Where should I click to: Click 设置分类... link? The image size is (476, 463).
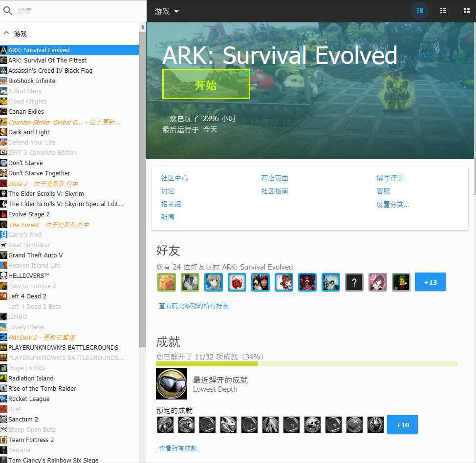(392, 205)
